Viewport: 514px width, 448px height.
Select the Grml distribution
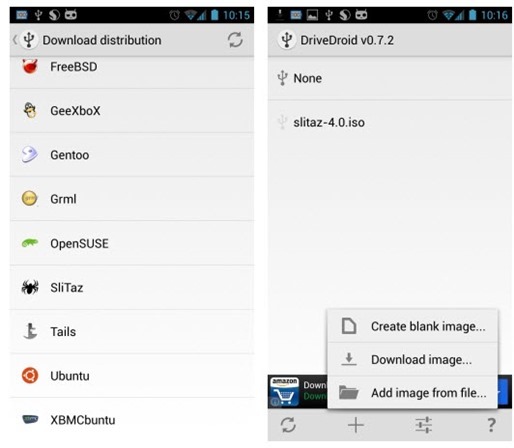(132, 199)
